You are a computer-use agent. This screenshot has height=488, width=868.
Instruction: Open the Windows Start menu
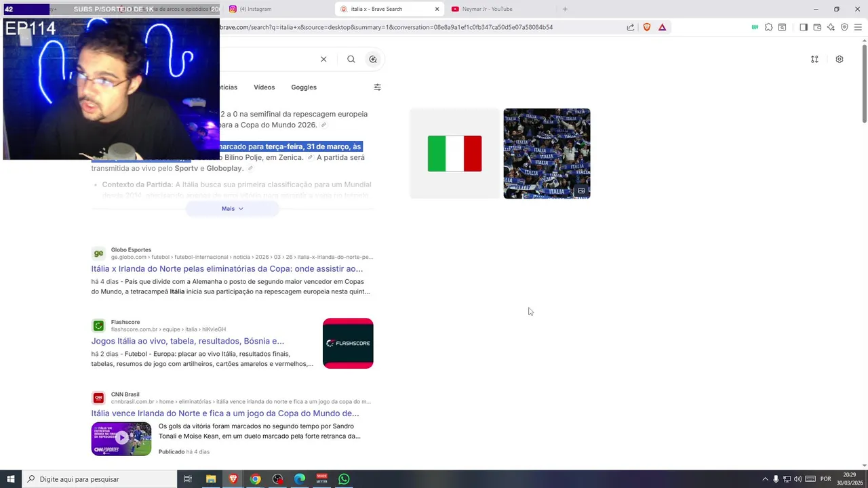10,479
